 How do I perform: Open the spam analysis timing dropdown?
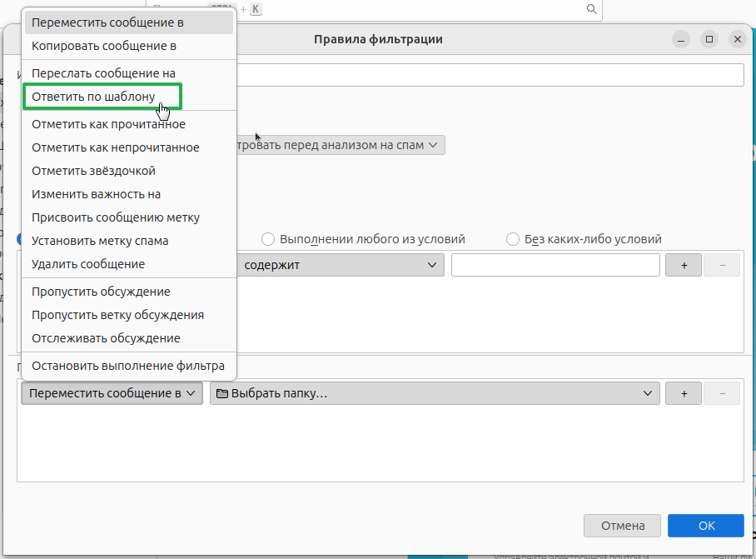click(341, 145)
